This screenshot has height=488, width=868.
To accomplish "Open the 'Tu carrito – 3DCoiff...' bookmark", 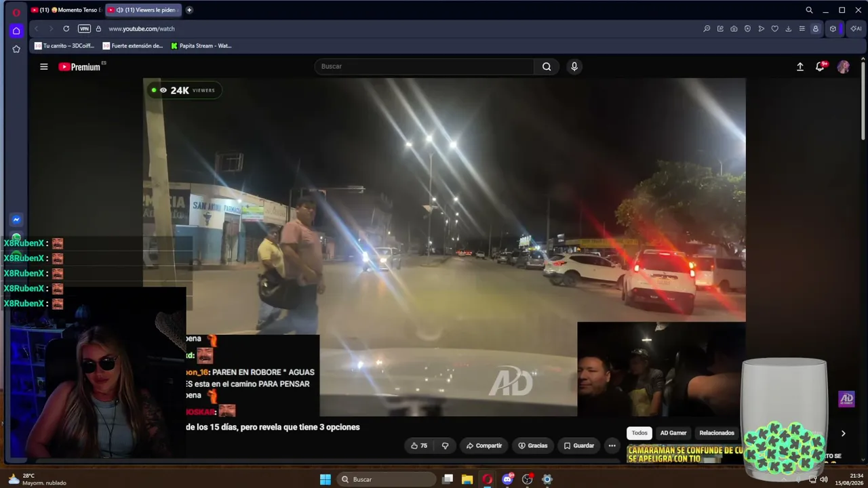I will point(64,46).
